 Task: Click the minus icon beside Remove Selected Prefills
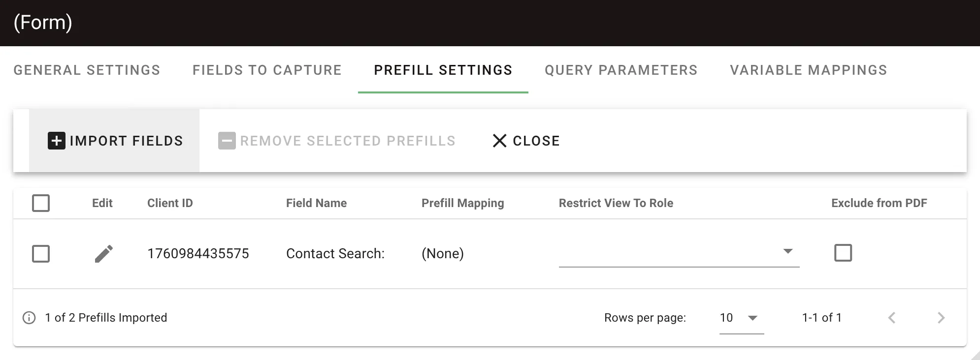coord(227,141)
